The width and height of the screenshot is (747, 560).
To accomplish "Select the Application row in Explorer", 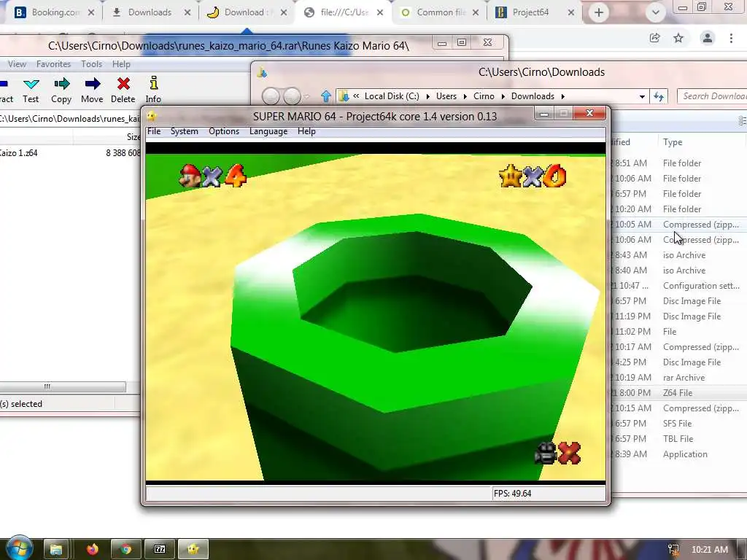I will click(678, 454).
